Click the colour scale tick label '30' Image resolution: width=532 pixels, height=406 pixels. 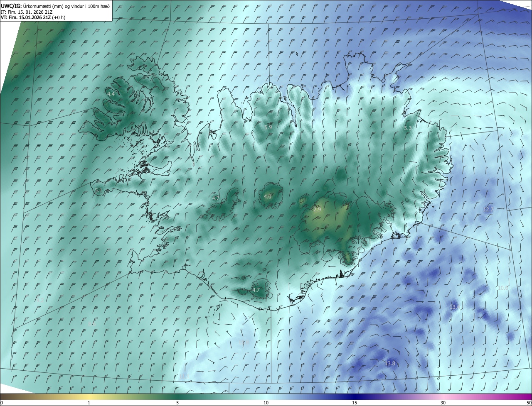coord(443,403)
